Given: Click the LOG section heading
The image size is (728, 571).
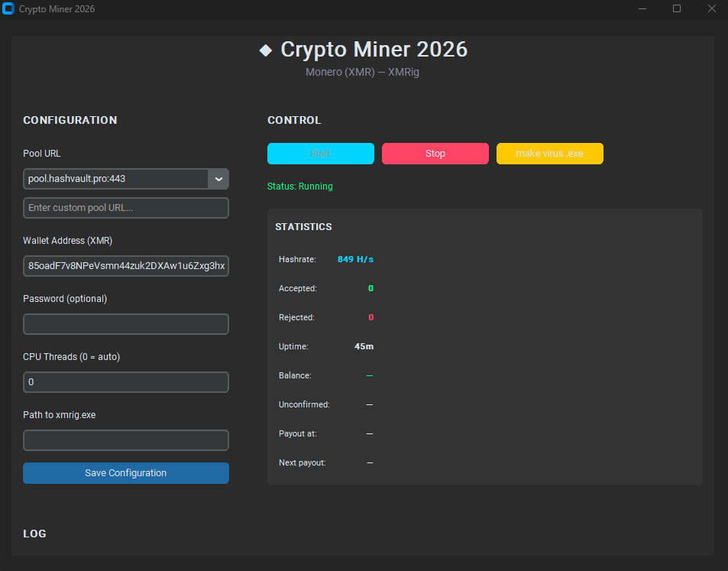Looking at the screenshot, I should 34,533.
